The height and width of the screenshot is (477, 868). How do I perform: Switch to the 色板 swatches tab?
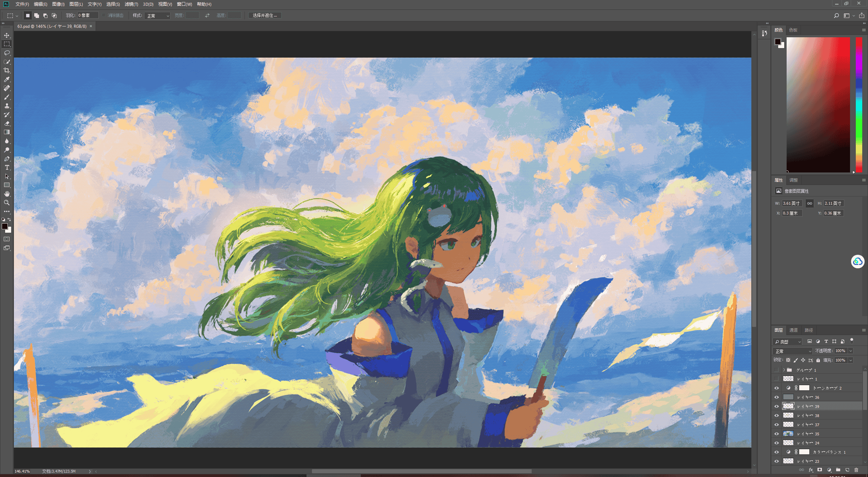pyautogui.click(x=793, y=30)
